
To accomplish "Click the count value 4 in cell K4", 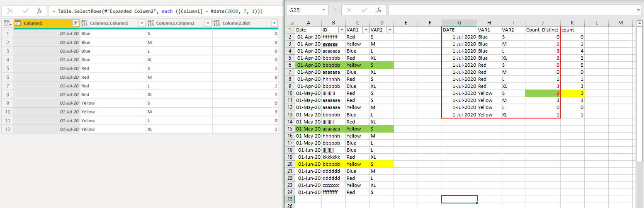I will [572, 51].
